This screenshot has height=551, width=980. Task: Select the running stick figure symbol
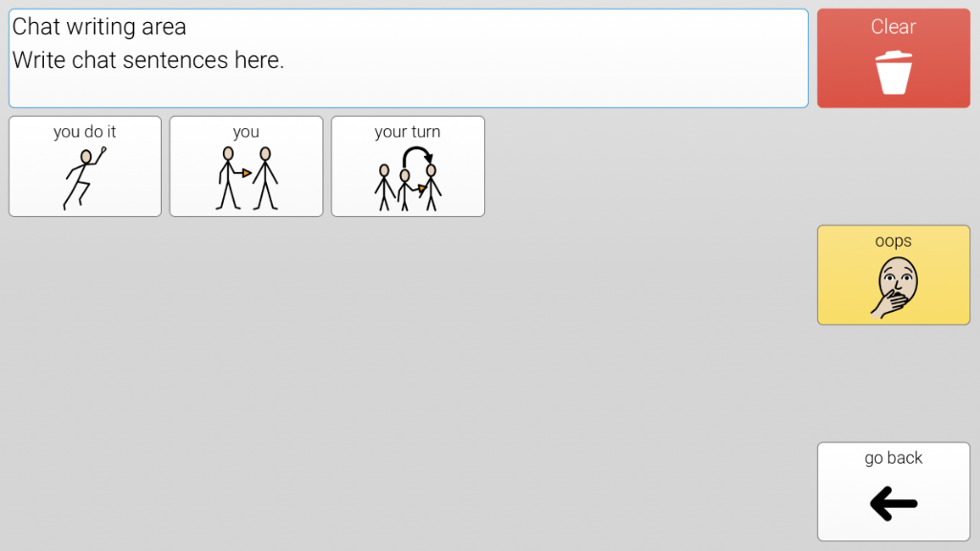point(83,178)
